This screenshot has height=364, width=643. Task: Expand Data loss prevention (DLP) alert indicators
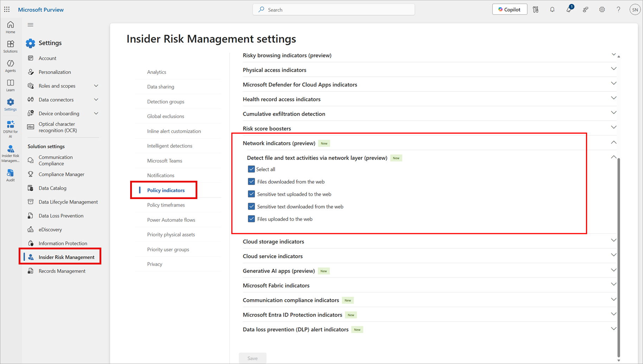(613, 328)
